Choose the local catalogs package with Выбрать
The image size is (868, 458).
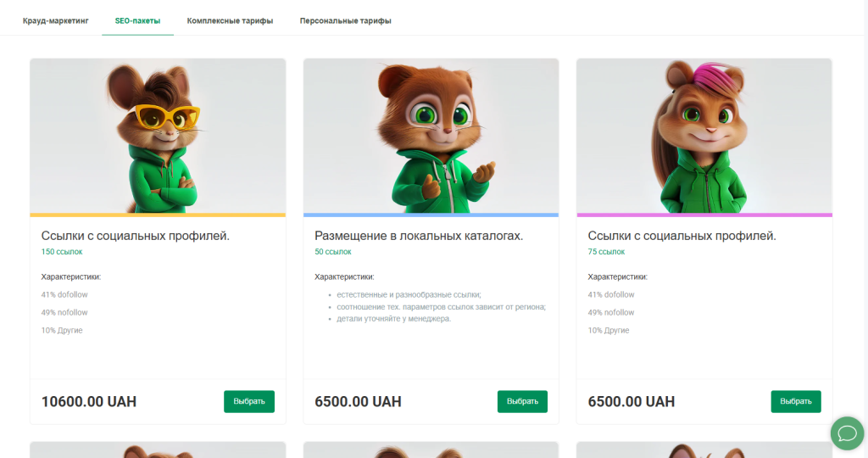point(522,401)
